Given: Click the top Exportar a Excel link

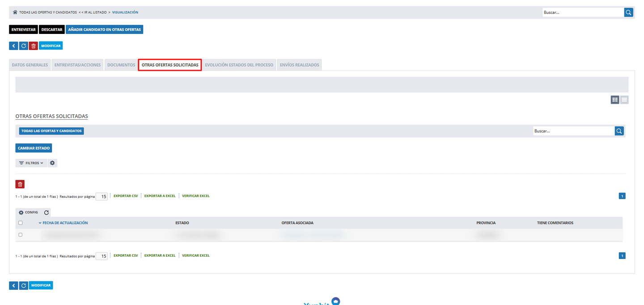Looking at the screenshot, I should pos(160,196).
